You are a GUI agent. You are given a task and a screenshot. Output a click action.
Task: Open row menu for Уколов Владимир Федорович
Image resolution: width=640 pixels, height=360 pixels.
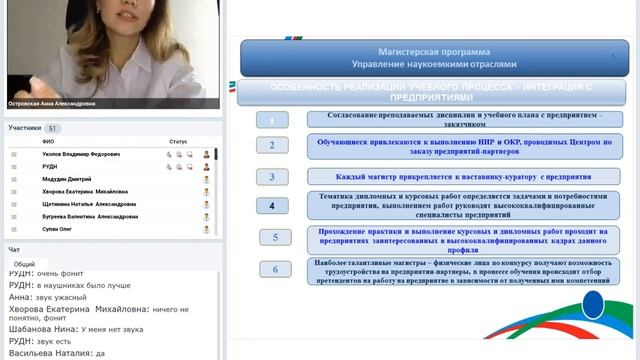(x=14, y=154)
